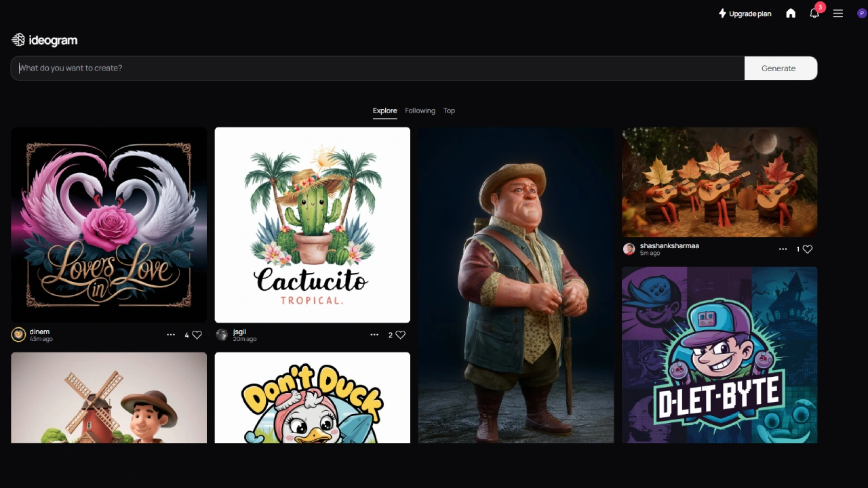This screenshot has width=868, height=488.
Task: Open more options for dinem's post
Action: 171,335
